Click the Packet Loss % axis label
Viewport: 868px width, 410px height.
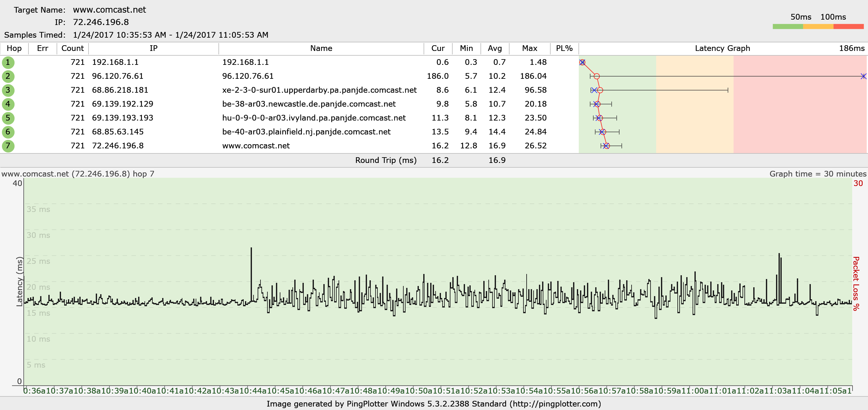click(x=856, y=283)
